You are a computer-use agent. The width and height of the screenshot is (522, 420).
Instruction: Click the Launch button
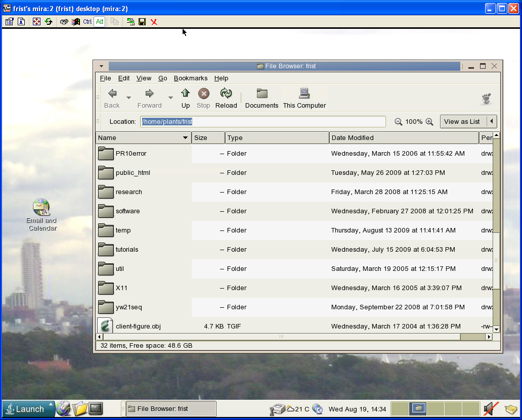tap(28, 409)
